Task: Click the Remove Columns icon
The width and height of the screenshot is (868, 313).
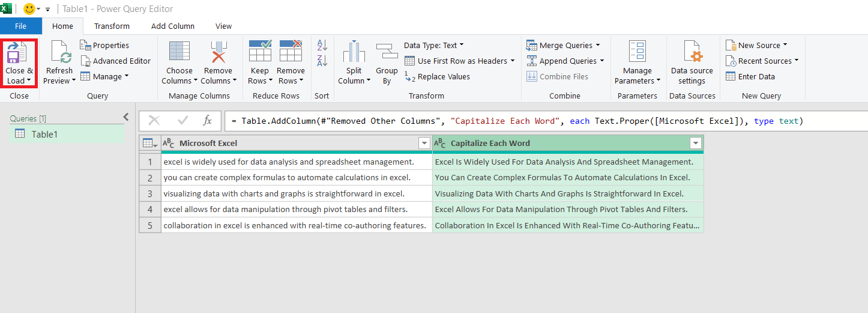Action: (x=218, y=53)
